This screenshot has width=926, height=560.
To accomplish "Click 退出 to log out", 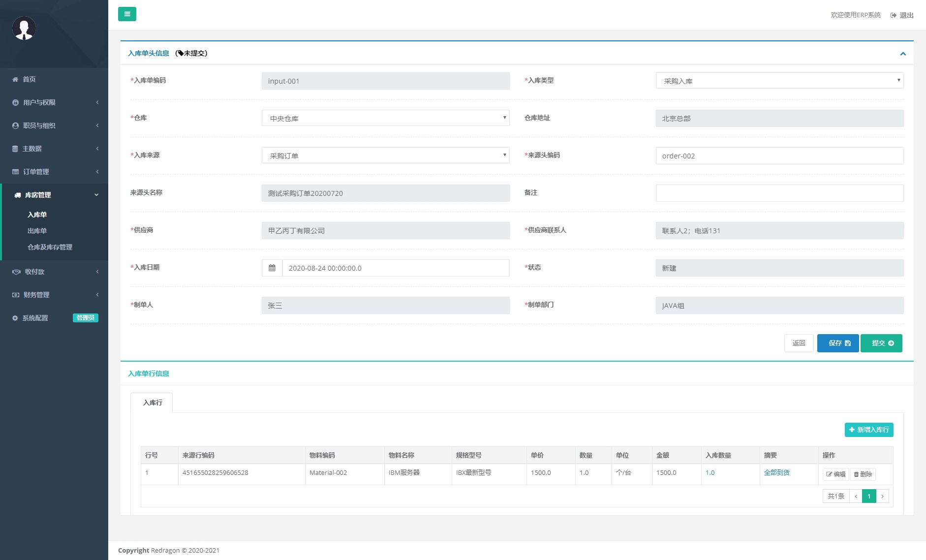I will click(x=902, y=15).
